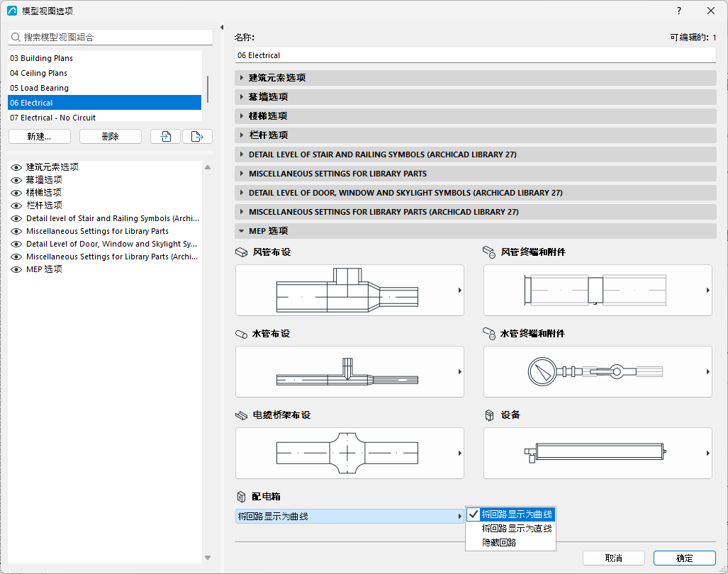Click the 搜索模型视图组合 search field

pos(111,37)
